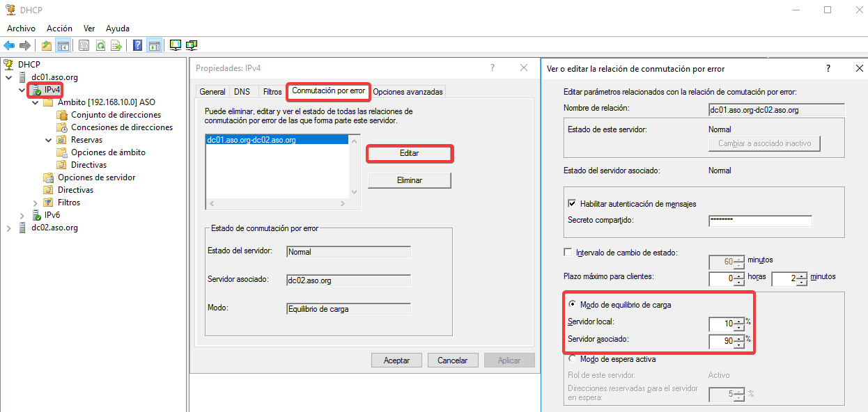
Task: Collapse the Reservas tree node
Action: click(x=49, y=140)
